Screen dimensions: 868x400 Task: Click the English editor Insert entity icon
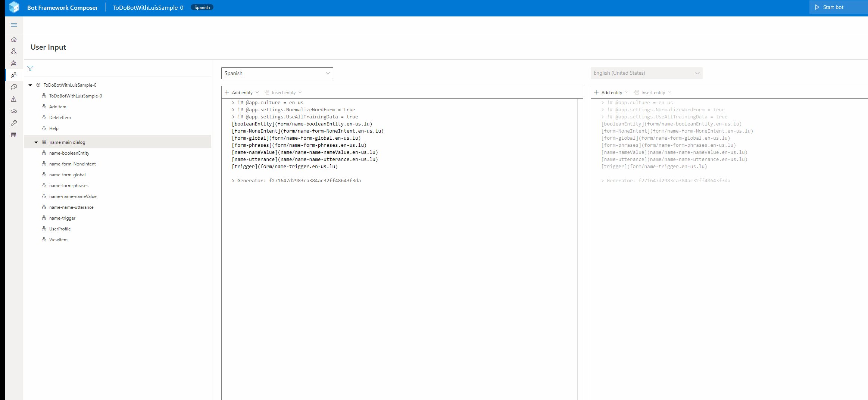click(636, 92)
